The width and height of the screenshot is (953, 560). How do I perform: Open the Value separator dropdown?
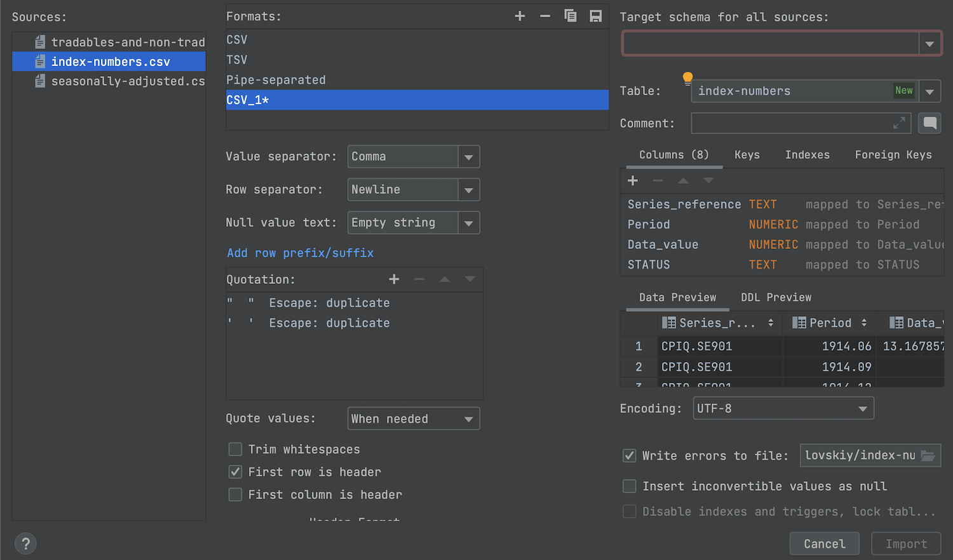468,157
